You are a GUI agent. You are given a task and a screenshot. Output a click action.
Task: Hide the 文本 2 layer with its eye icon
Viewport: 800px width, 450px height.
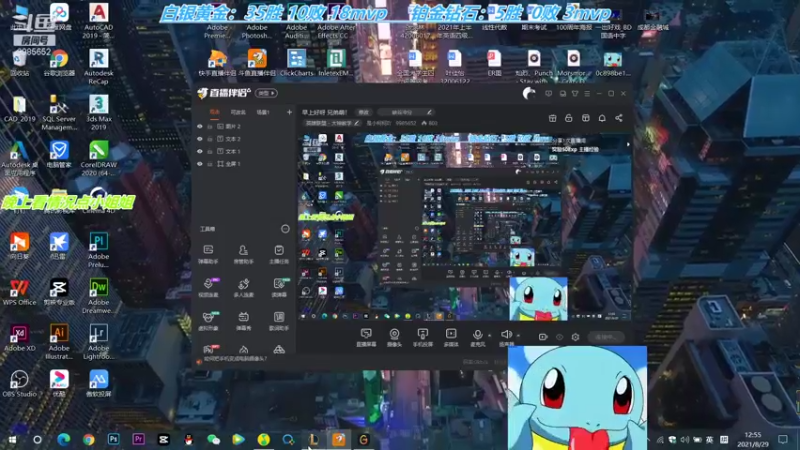[199, 139]
